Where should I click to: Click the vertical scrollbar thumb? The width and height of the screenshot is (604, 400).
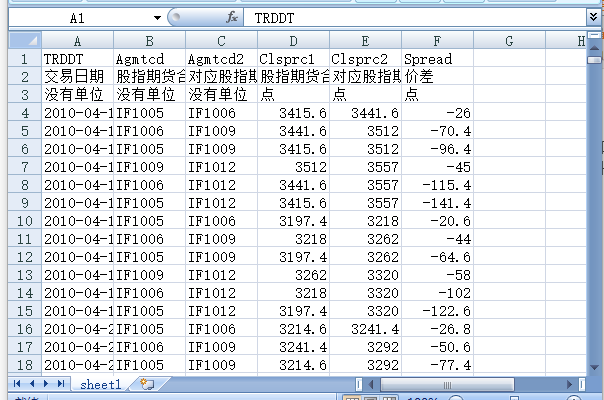(x=594, y=60)
